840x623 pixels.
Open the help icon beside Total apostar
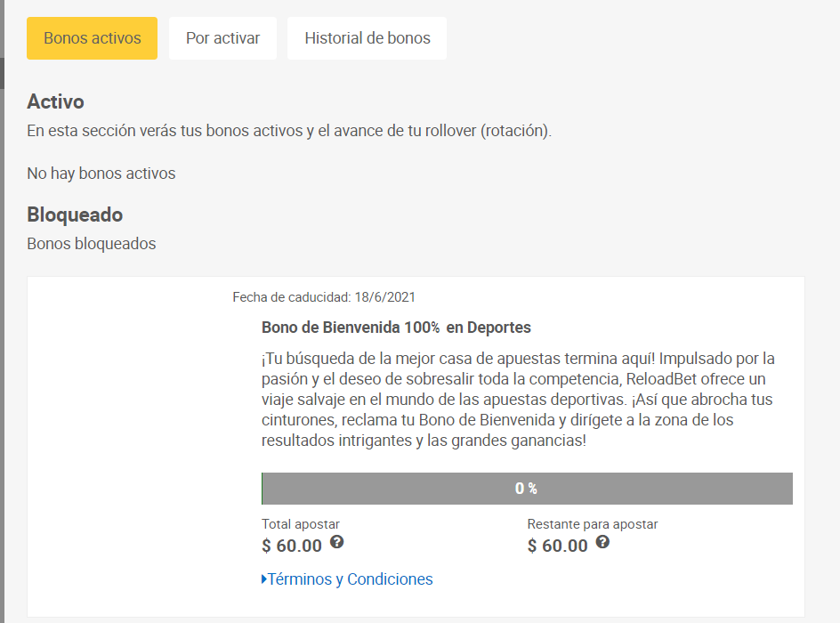pos(336,542)
